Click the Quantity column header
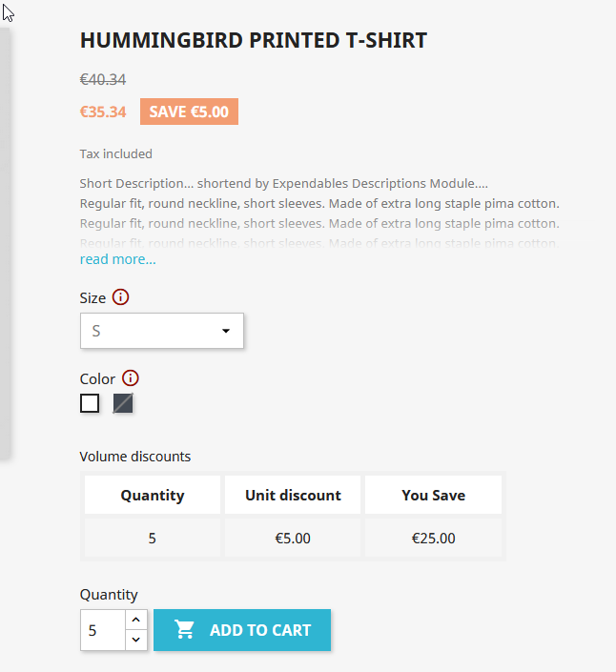Image resolution: width=616 pixels, height=672 pixels. 153,495
